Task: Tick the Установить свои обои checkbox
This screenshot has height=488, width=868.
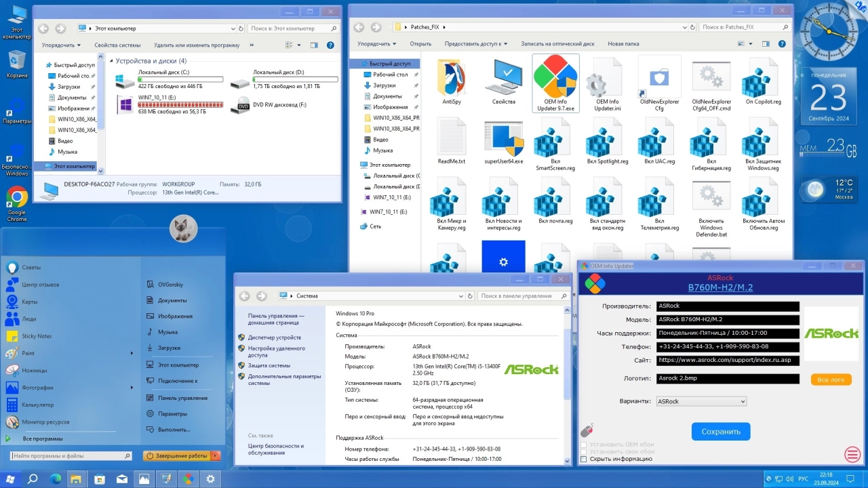Action: click(x=583, y=451)
